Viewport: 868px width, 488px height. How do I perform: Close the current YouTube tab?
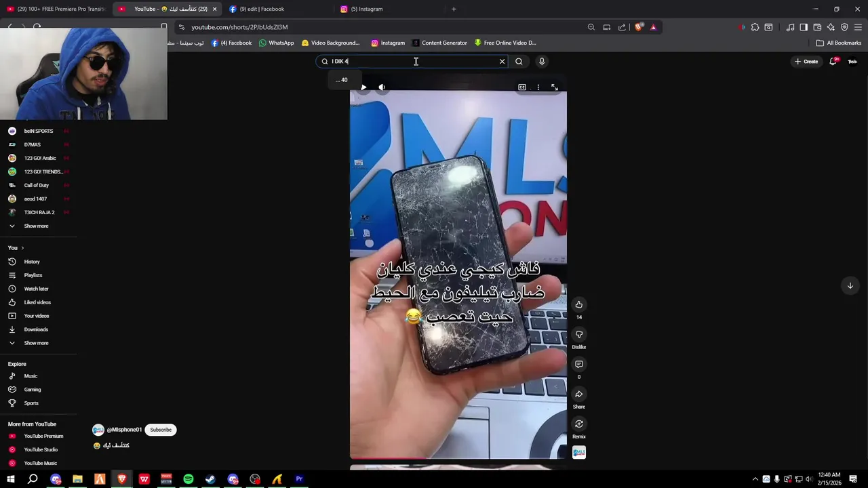tap(215, 9)
